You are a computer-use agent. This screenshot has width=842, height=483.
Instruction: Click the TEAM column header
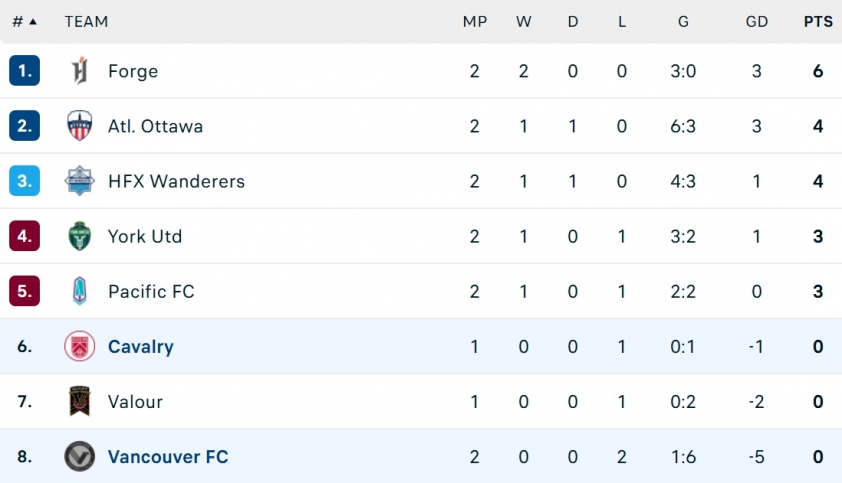point(86,21)
